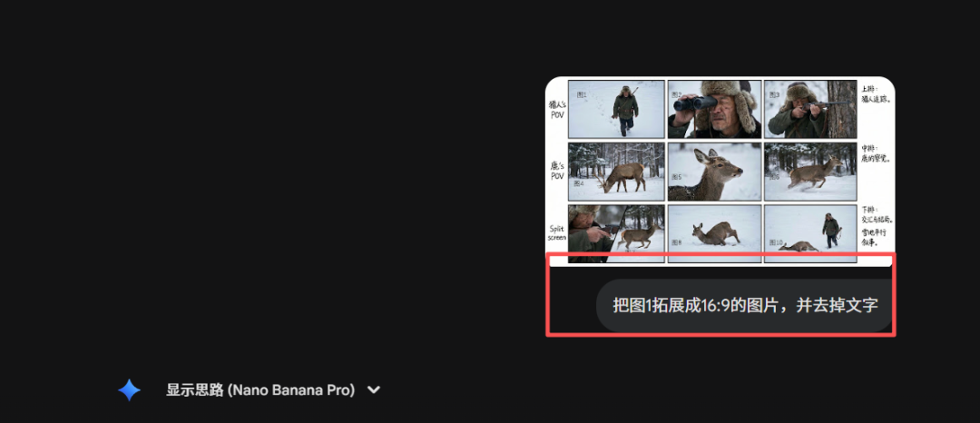Click the 下排 交汇与结局 note text
Screen dimensions: 980x423
(876, 214)
